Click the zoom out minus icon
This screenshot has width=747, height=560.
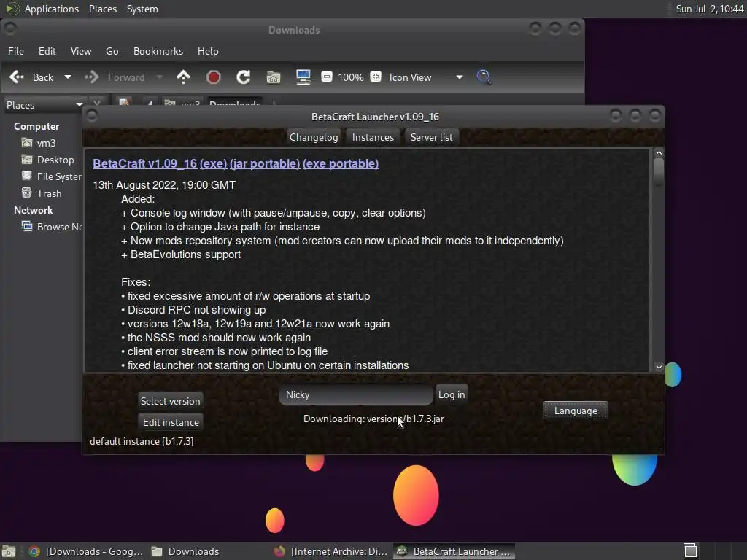coord(327,77)
